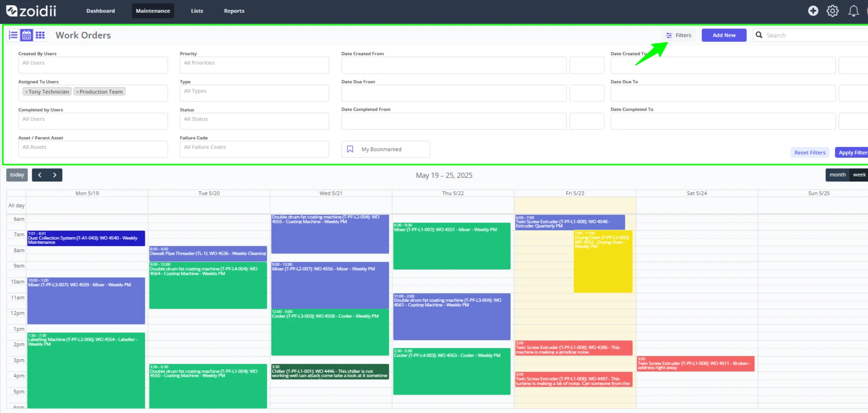Open WO 4558 Cooler event

click(x=330, y=332)
